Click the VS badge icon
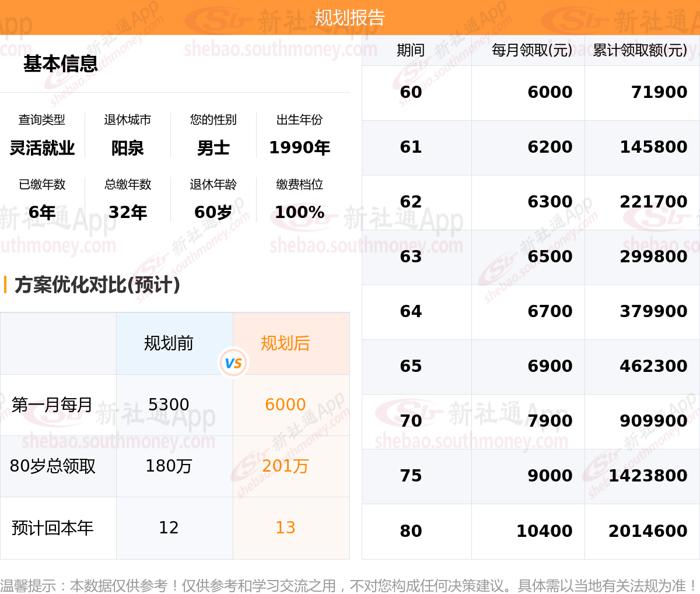Image resolution: width=700 pixels, height=594 pixels. (x=233, y=363)
